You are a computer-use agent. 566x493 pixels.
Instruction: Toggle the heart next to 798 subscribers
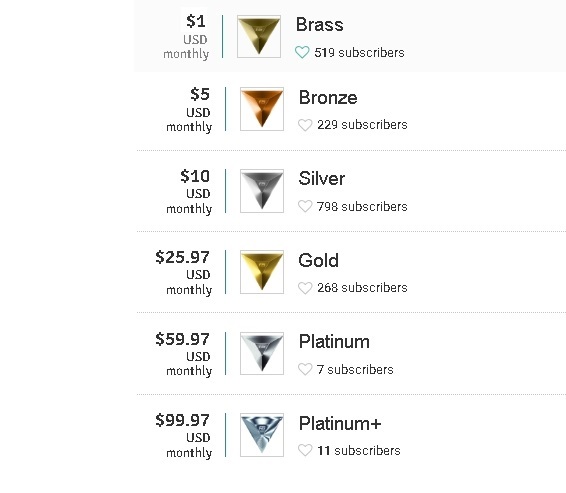(305, 206)
